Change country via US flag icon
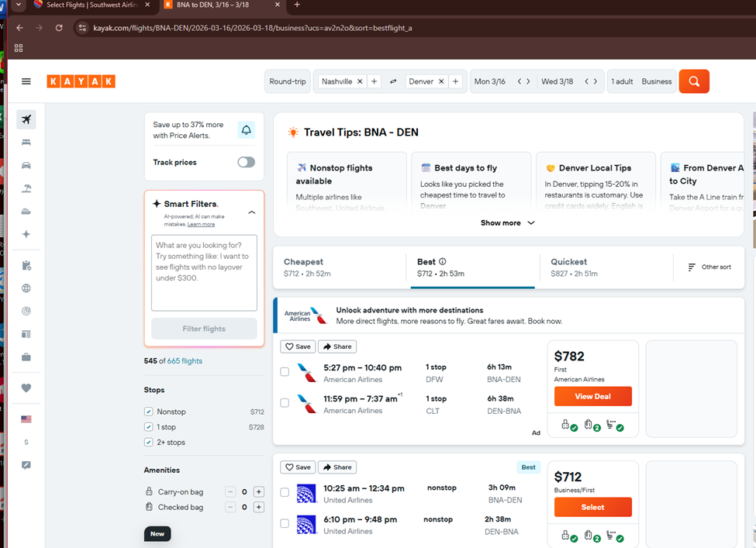This screenshot has height=548, width=756. point(26,419)
